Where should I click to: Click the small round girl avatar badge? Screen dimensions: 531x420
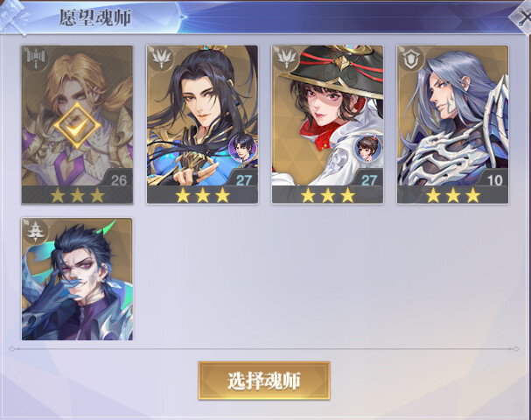click(367, 148)
